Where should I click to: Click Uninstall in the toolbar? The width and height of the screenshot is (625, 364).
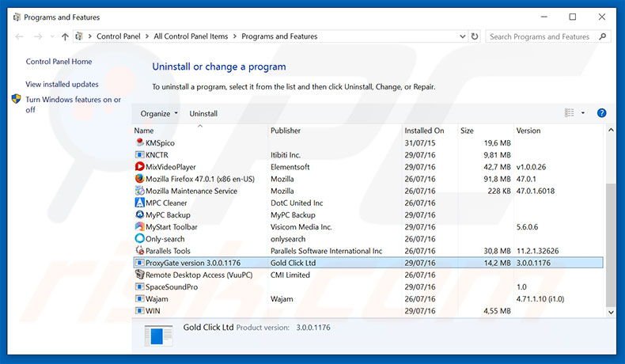203,114
